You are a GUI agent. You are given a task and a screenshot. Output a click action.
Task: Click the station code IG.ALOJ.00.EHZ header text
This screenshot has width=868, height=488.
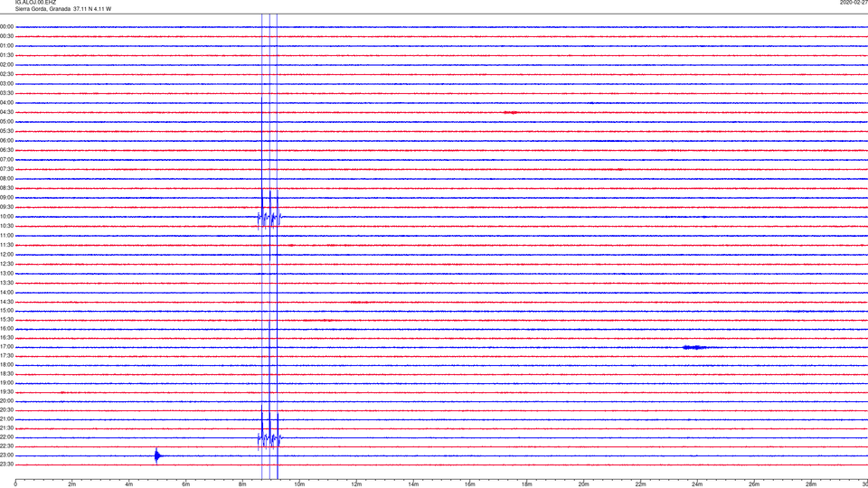point(35,2)
